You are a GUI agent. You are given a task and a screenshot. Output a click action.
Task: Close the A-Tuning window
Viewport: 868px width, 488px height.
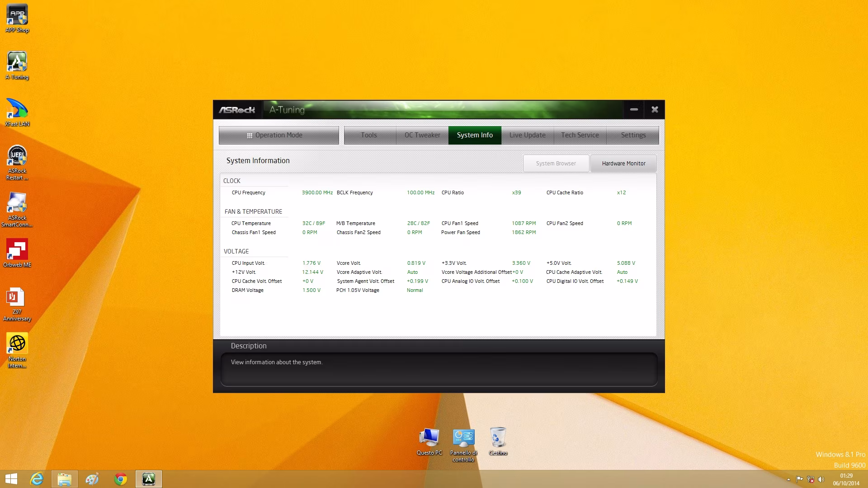tap(654, 109)
